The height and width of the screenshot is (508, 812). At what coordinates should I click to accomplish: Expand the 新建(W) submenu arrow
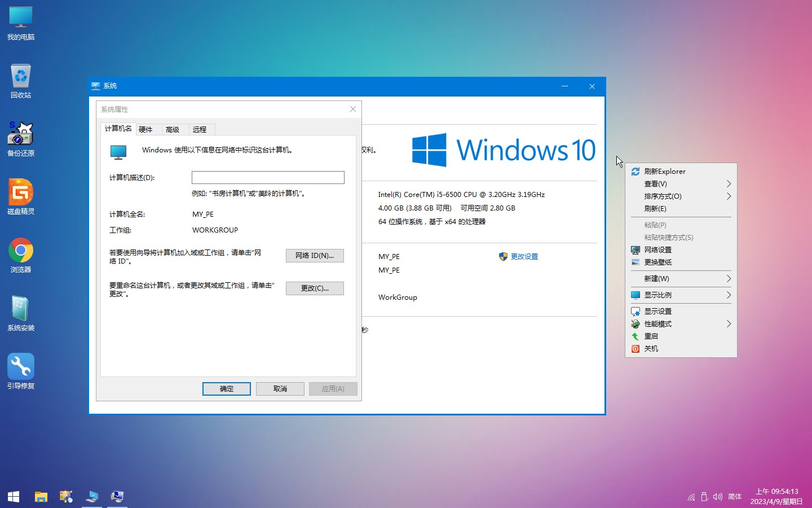[729, 279]
